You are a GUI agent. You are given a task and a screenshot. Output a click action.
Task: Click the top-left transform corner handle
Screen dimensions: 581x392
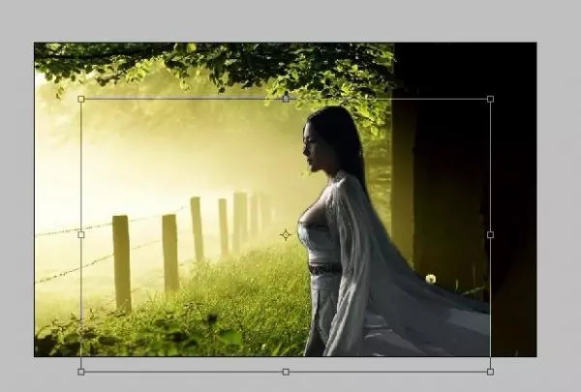80,99
